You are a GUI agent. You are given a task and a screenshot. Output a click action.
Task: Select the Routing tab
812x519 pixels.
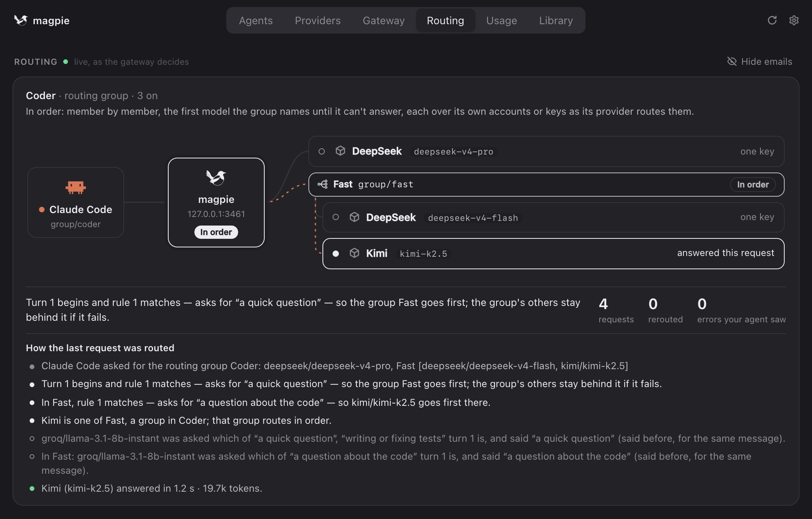(x=445, y=20)
